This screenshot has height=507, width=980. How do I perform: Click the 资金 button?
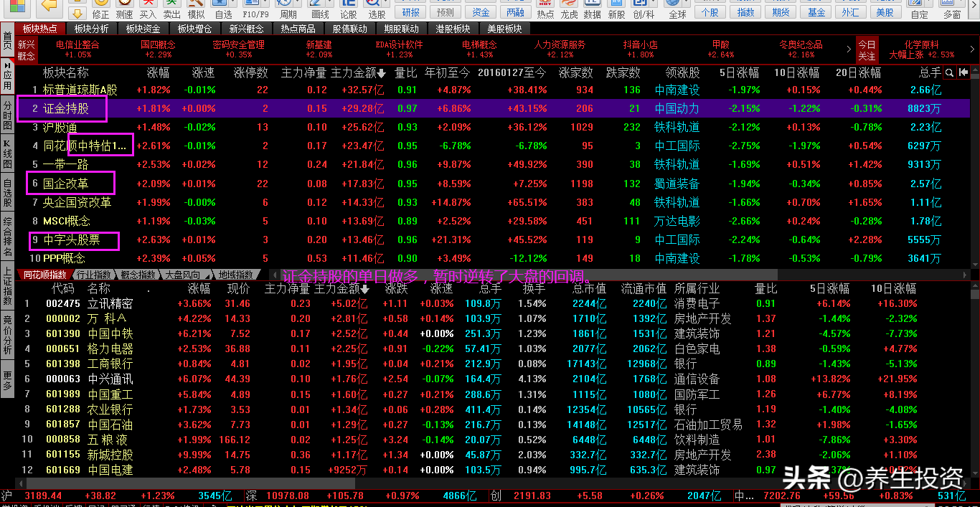point(481,12)
